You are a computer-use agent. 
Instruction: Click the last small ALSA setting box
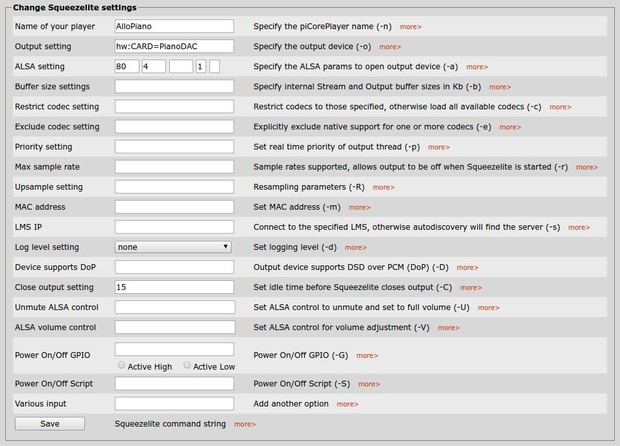(214, 66)
